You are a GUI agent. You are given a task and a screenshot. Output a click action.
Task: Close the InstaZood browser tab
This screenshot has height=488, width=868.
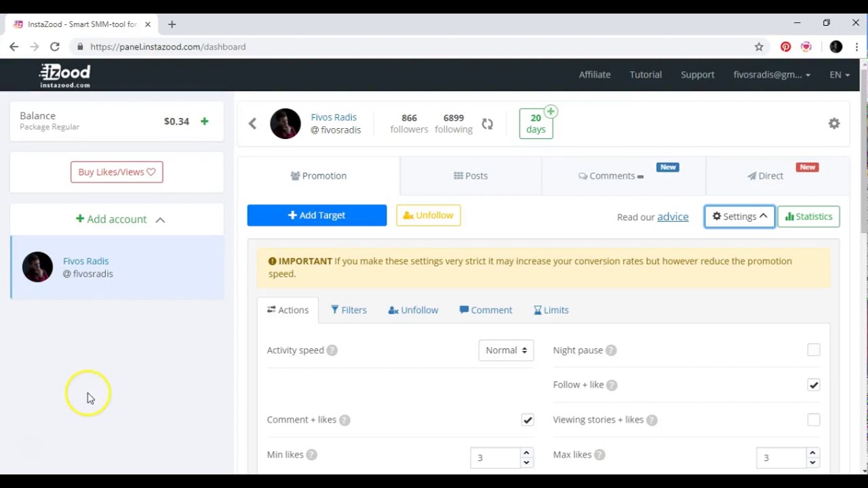pyautogui.click(x=148, y=24)
